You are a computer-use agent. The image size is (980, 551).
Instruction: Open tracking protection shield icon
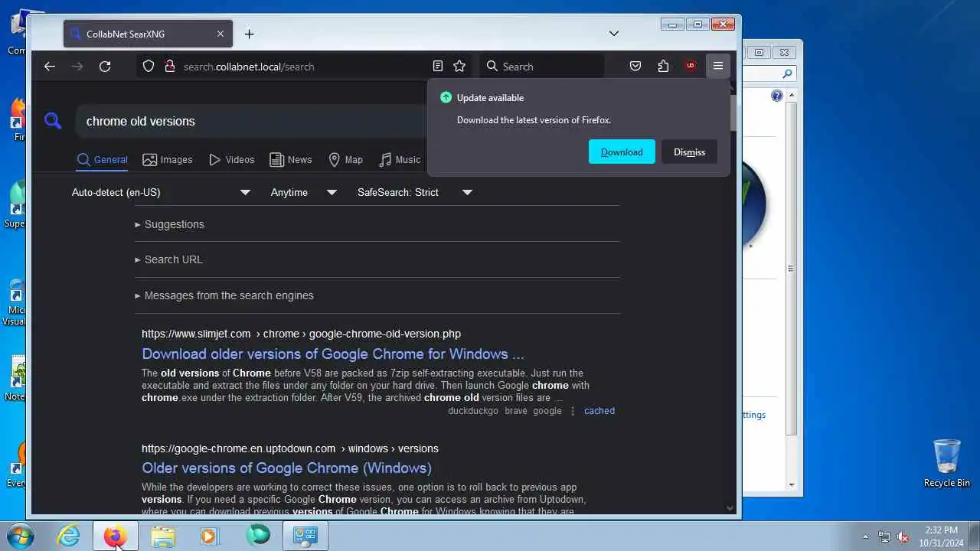click(149, 67)
